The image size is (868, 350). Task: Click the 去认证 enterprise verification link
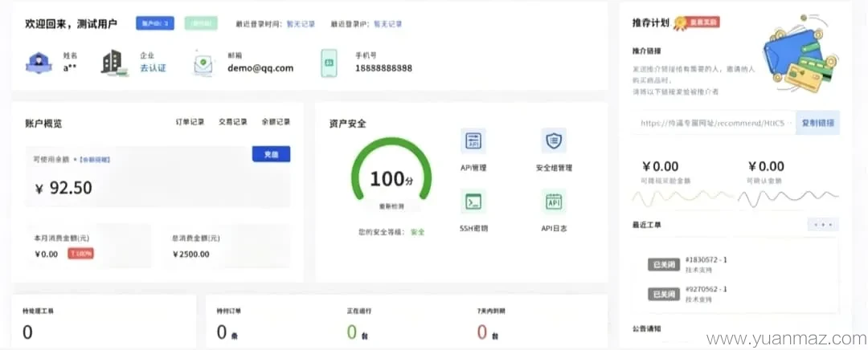click(153, 68)
